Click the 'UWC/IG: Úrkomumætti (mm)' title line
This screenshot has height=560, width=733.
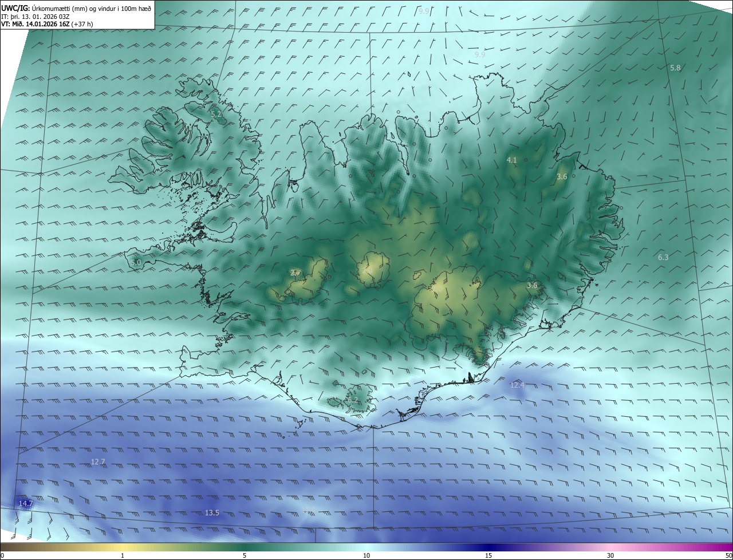click(76, 8)
